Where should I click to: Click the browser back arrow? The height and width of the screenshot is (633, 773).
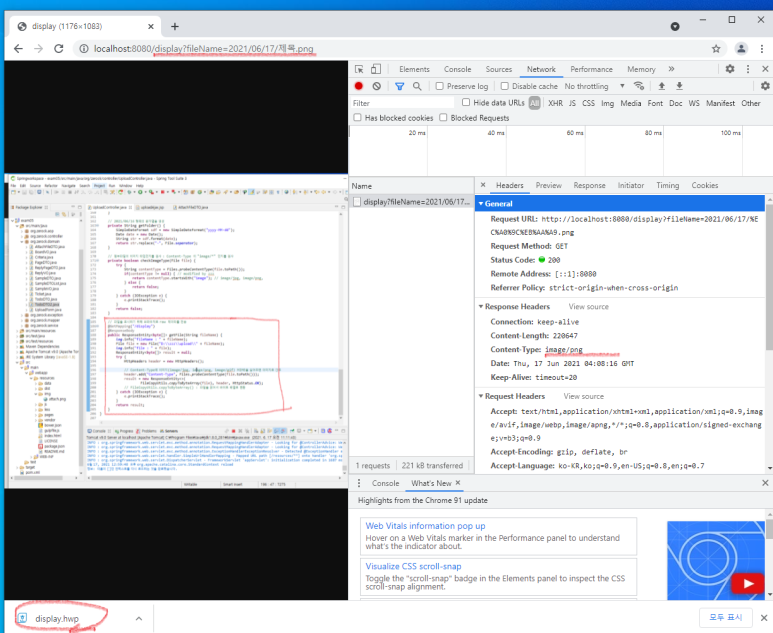click(18, 48)
